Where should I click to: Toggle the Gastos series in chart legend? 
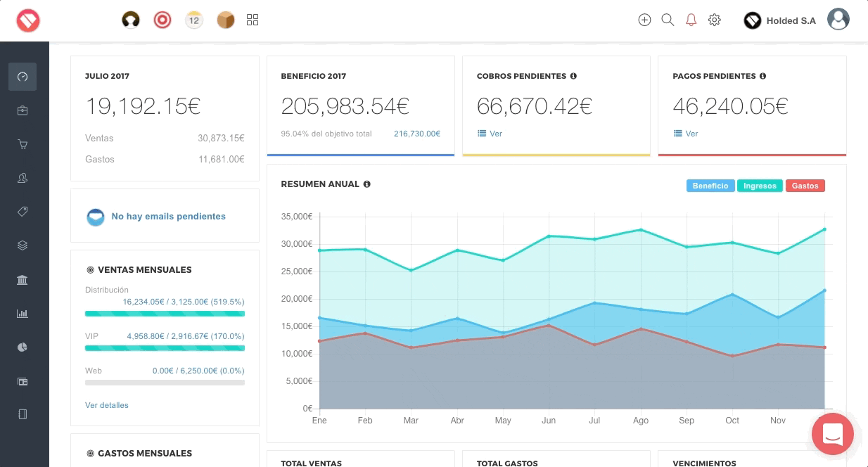pyautogui.click(x=805, y=186)
